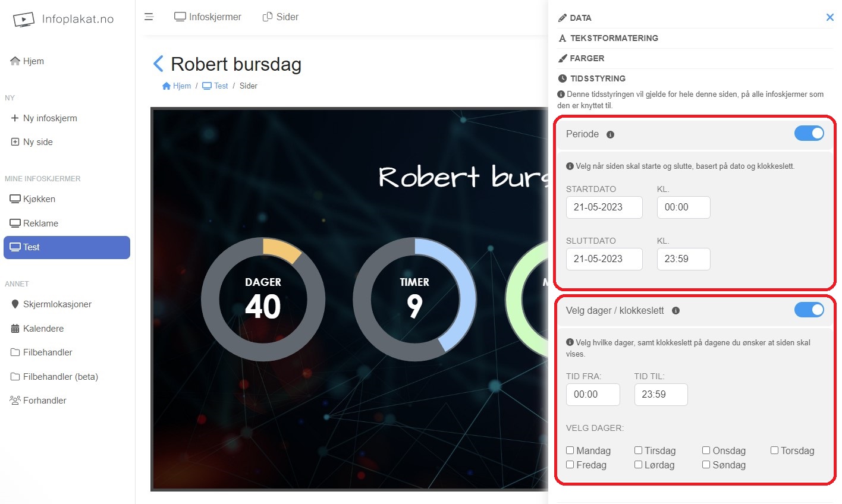Click the Infoplakat.no logo
The height and width of the screenshot is (504, 842).
63,20
